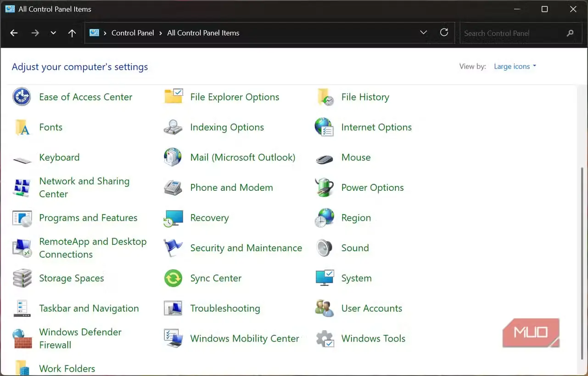
Task: Open the recent locations chevron
Action: tap(53, 33)
